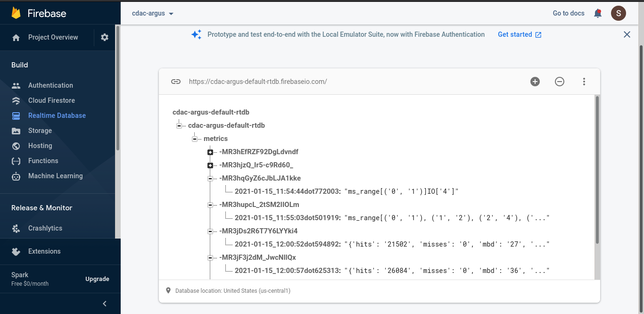Click the minus remove icon in header

(560, 82)
